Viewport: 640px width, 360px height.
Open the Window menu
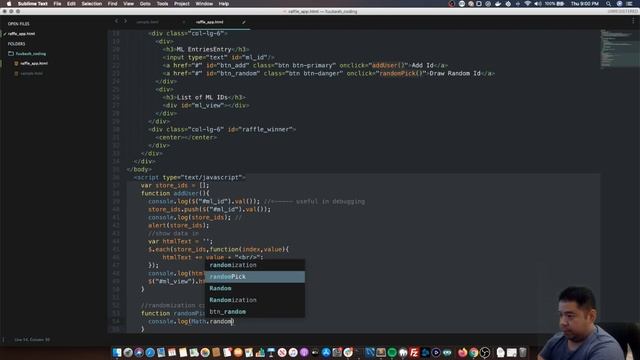pyautogui.click(x=204, y=4)
